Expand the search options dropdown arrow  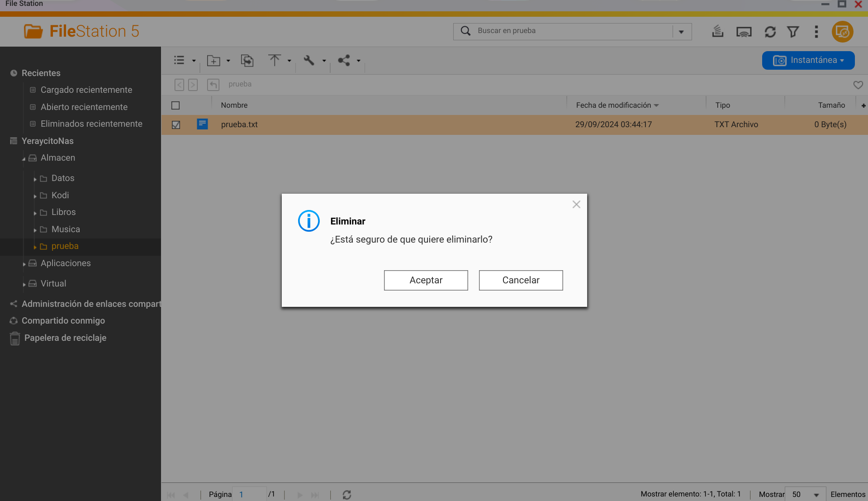pos(681,32)
